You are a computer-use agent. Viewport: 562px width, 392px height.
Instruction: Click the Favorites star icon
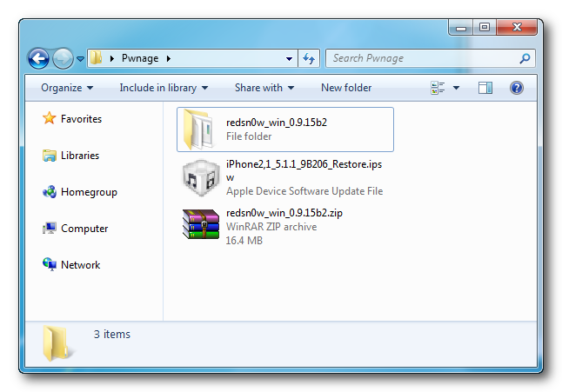tap(49, 118)
